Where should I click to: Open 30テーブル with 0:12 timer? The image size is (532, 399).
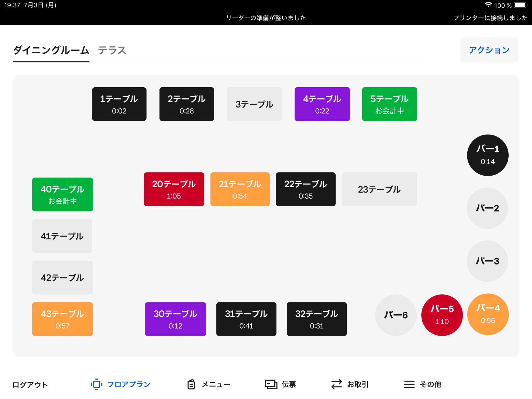pyautogui.click(x=175, y=319)
